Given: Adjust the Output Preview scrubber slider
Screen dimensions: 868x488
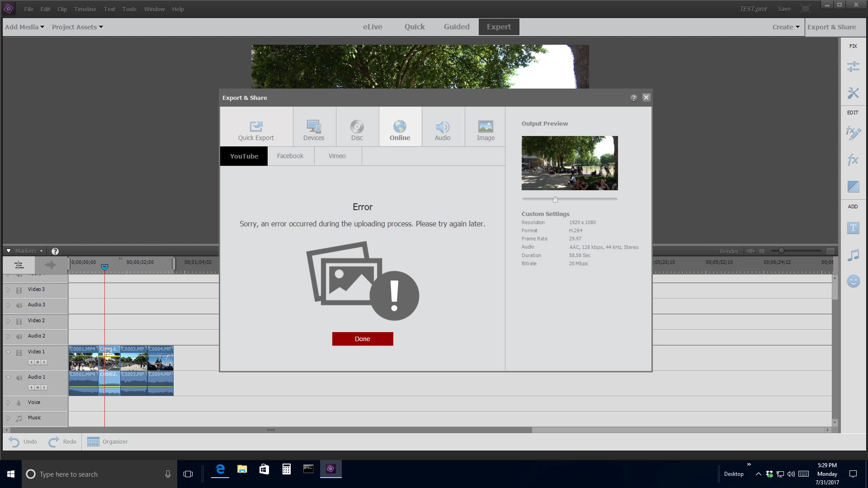Looking at the screenshot, I should (555, 199).
